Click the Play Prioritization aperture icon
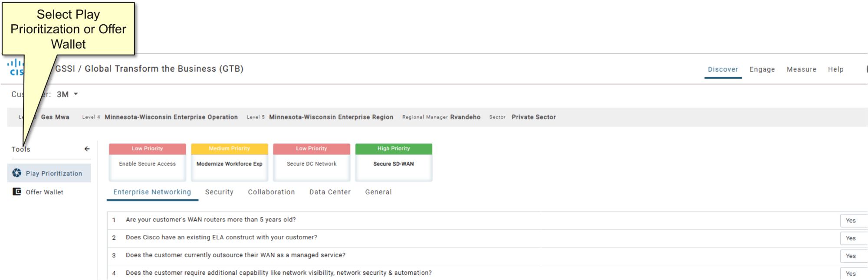Image resolution: width=868 pixels, height=280 pixels. pos(17,173)
